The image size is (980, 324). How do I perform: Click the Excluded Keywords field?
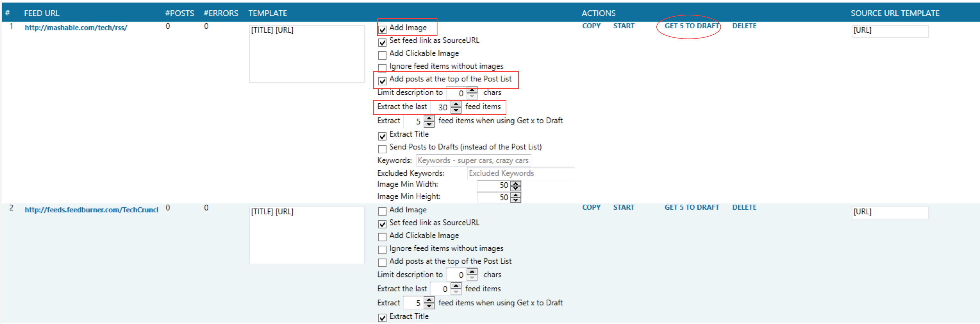click(520, 173)
